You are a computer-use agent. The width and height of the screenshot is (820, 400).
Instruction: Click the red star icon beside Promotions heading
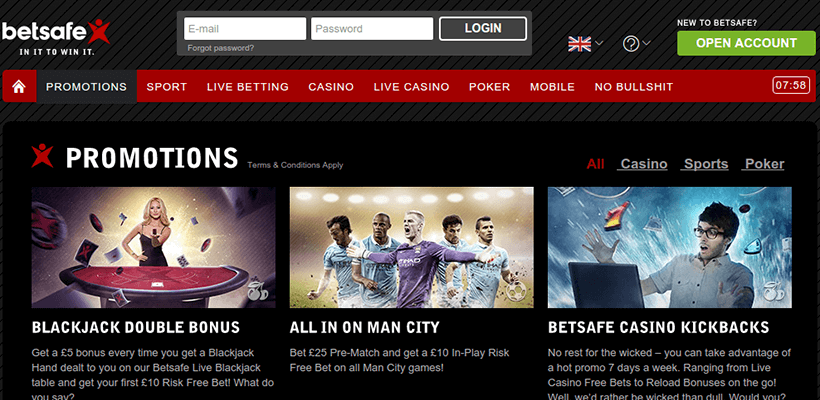[42, 156]
